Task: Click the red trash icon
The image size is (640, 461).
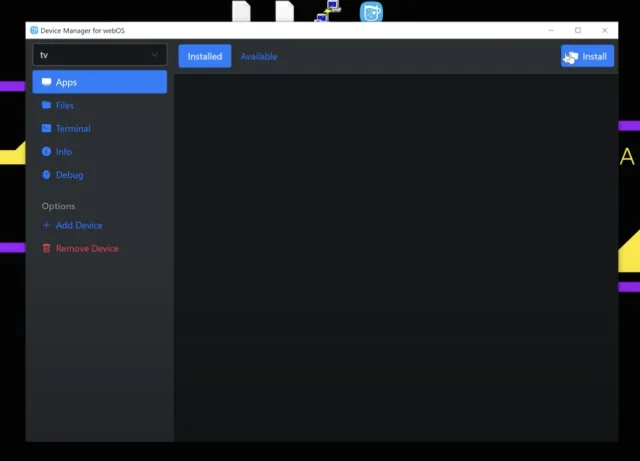Action: (46, 248)
